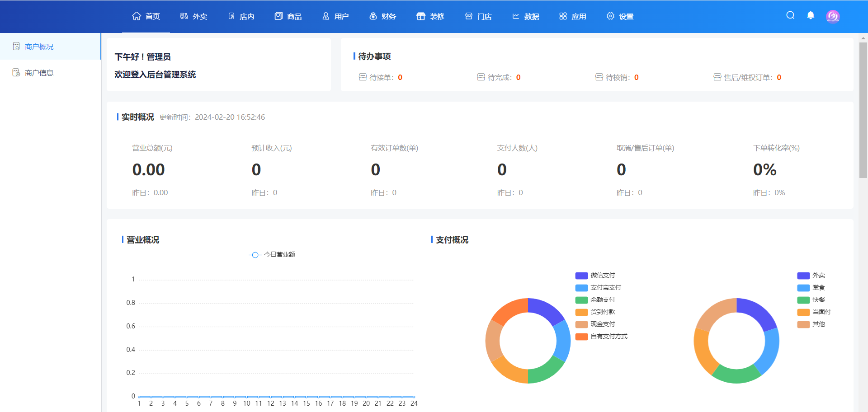Click the user icon beside 用户
This screenshot has width=868, height=412.
(325, 16)
